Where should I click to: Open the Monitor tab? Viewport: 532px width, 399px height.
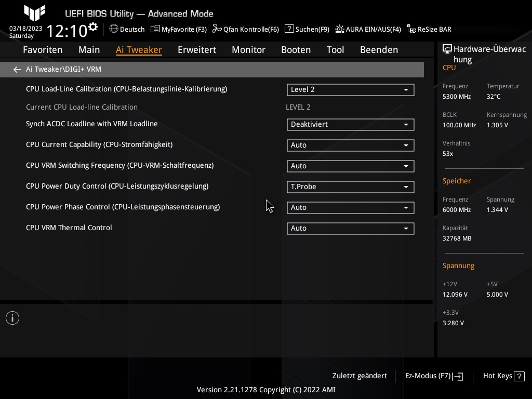pos(249,50)
